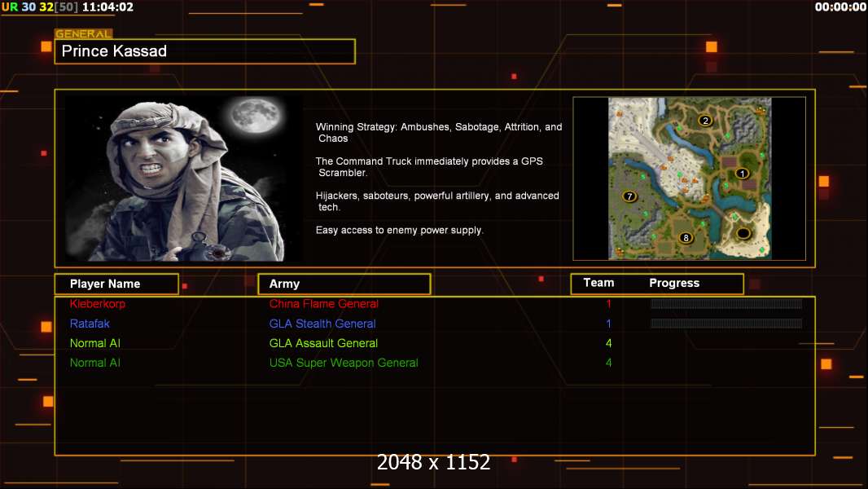Click the 00:00:00 timer at top right

(840, 7)
